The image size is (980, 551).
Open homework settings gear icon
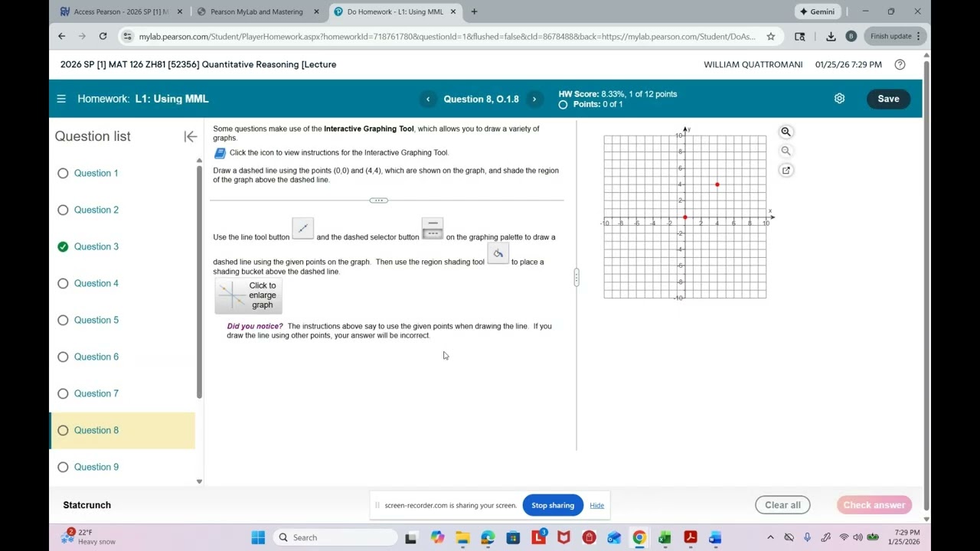point(839,99)
